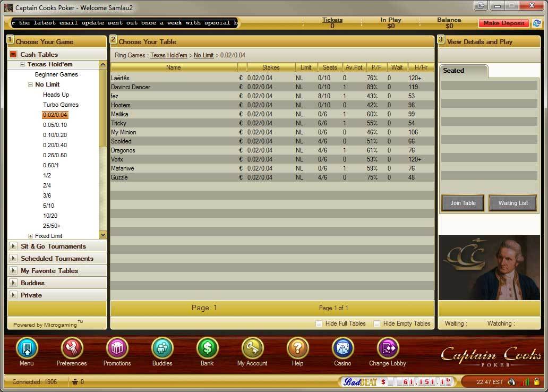Open the Preferences icon
548x392 pixels.
pyautogui.click(x=72, y=348)
